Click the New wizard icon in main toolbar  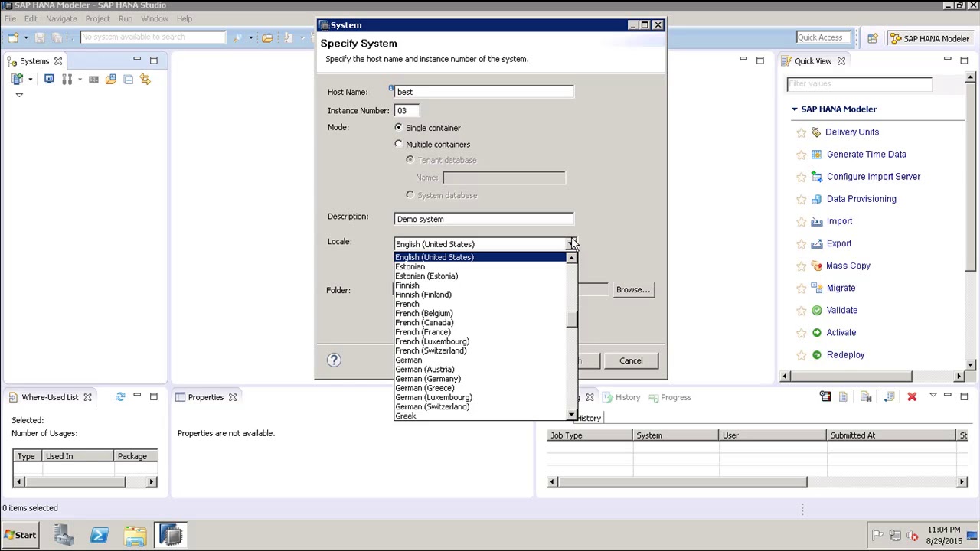point(13,37)
